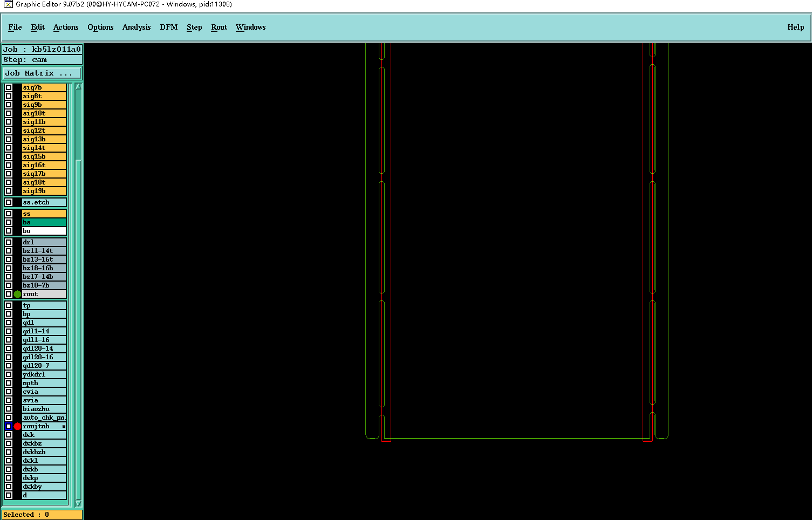Select layer bz13-16t
This screenshot has width=812, height=520.
pyautogui.click(x=44, y=259)
